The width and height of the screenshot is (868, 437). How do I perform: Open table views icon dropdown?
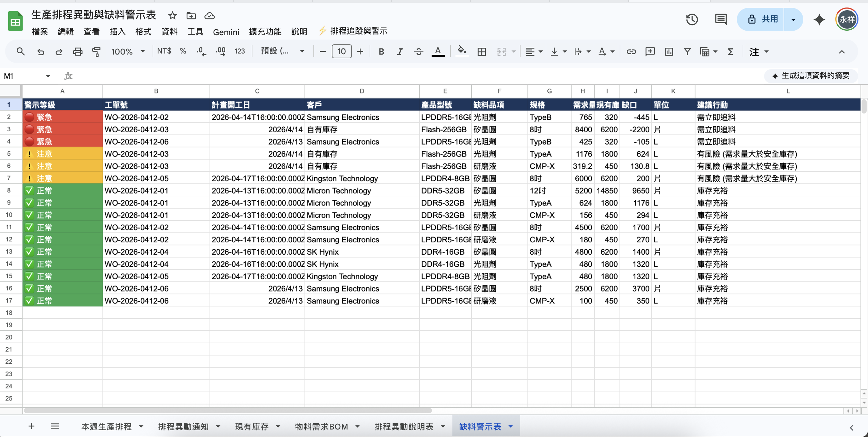(708, 51)
